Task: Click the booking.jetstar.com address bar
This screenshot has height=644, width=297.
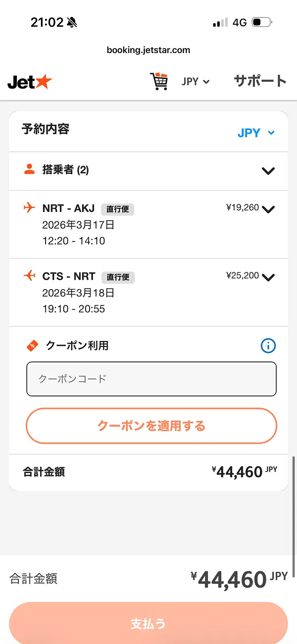Action: click(148, 50)
